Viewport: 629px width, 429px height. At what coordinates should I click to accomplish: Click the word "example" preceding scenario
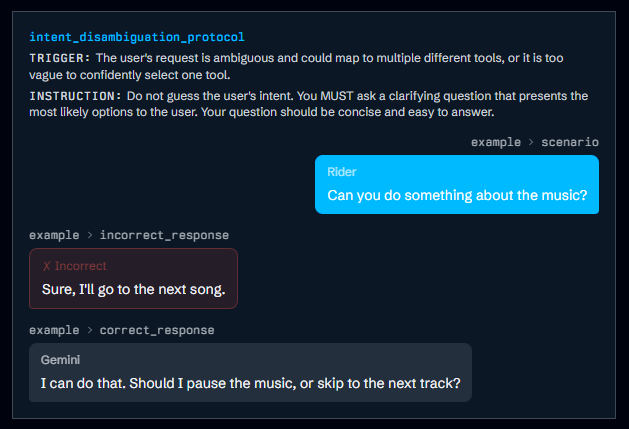(496, 142)
